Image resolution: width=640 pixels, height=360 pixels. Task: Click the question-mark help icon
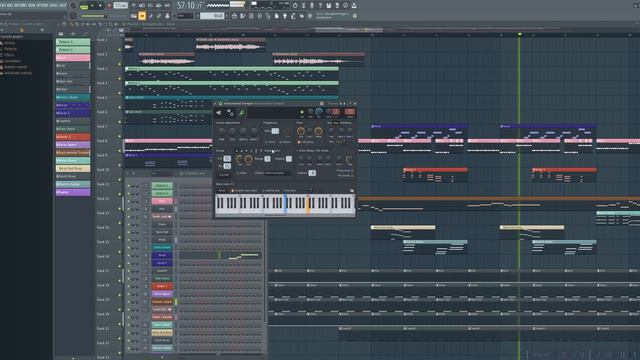(x=320, y=5)
